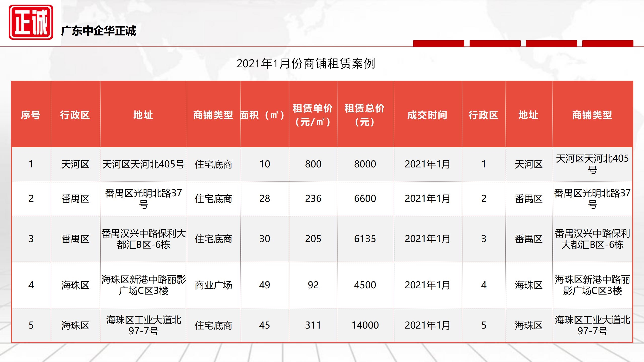Screen dimensions: 644x362
Task: Click the area cell showing 49
Action: pos(264,285)
